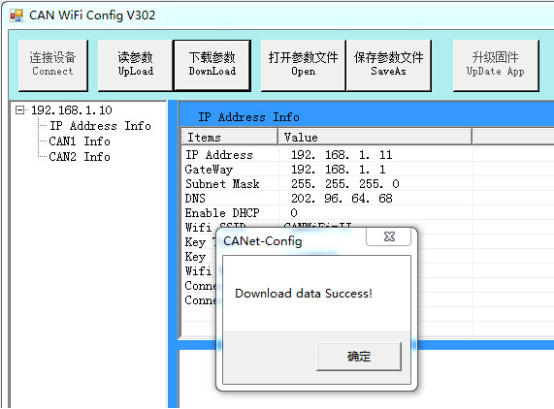Save parameters with SaveAs button
The image size is (554, 409).
point(388,65)
